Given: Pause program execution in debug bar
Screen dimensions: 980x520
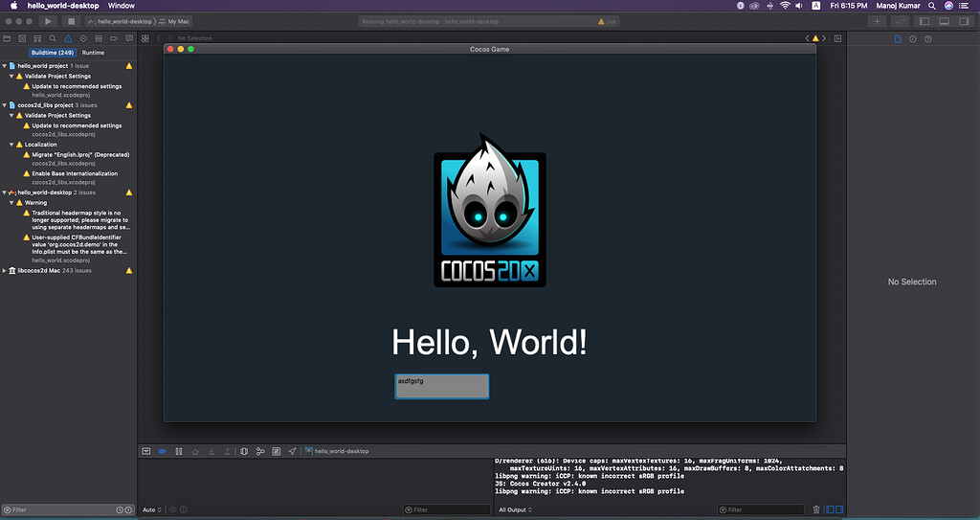Looking at the screenshot, I should (x=179, y=451).
